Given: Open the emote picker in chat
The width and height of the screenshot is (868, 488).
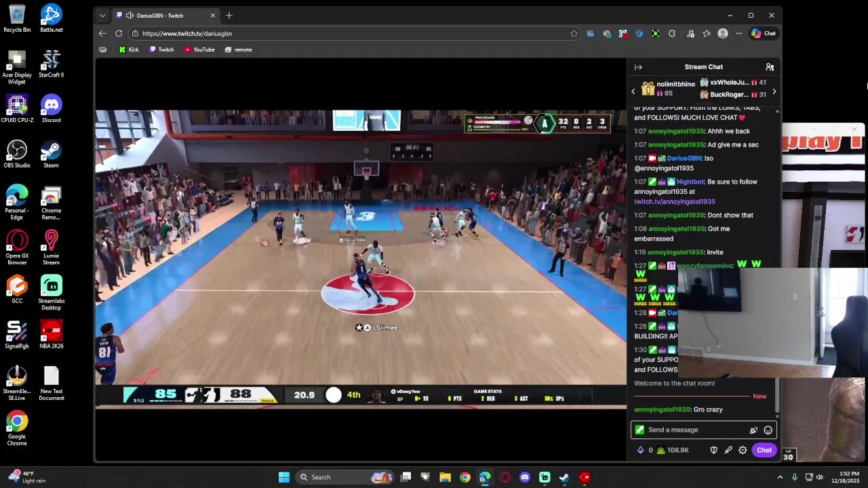Looking at the screenshot, I should point(768,430).
